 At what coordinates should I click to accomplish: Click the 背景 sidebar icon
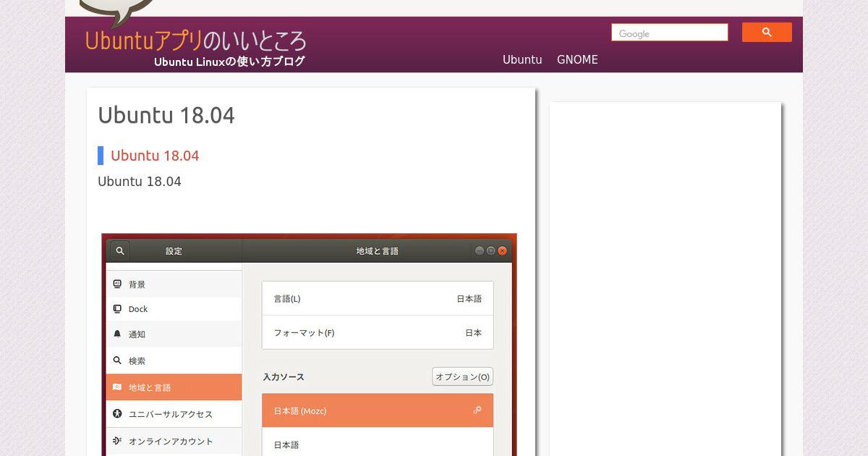[x=117, y=284]
